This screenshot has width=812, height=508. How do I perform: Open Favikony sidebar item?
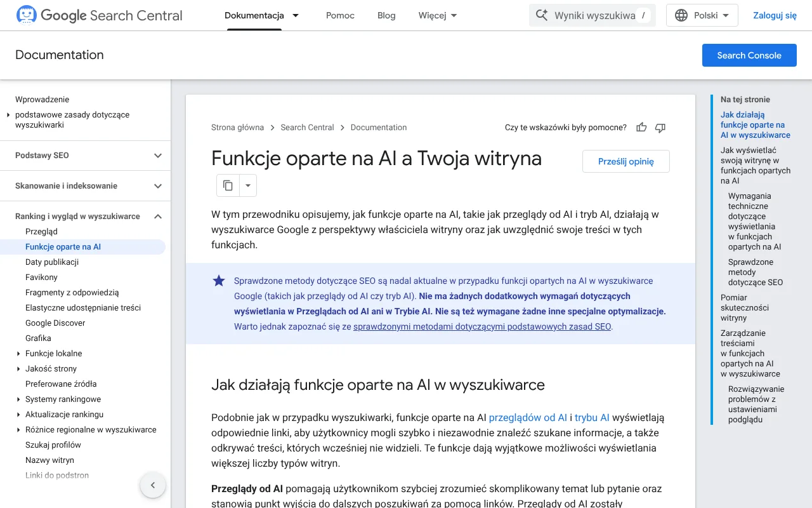click(41, 277)
